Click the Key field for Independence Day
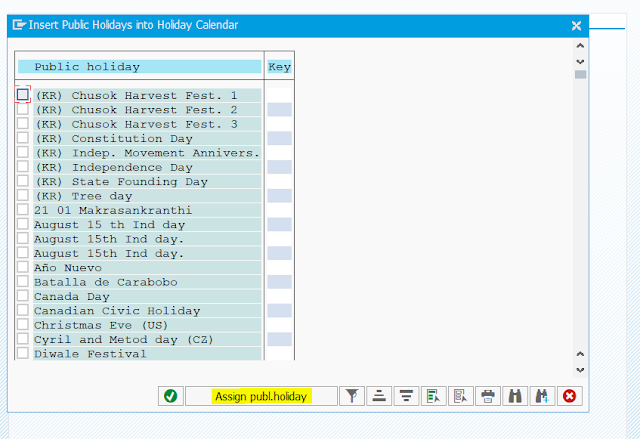640x439 pixels. coord(279,167)
